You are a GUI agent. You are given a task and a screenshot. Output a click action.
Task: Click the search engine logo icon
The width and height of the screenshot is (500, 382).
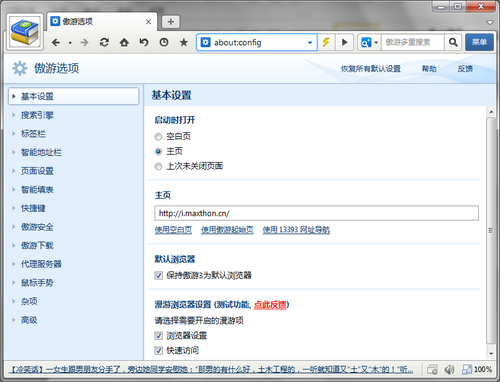click(x=366, y=42)
